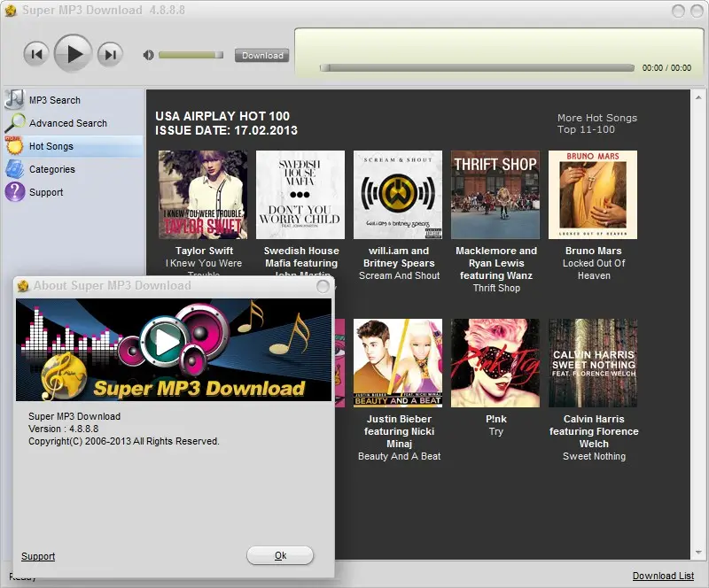Image resolution: width=709 pixels, height=588 pixels.
Task: Adjust the volume slider
Action: click(191, 55)
